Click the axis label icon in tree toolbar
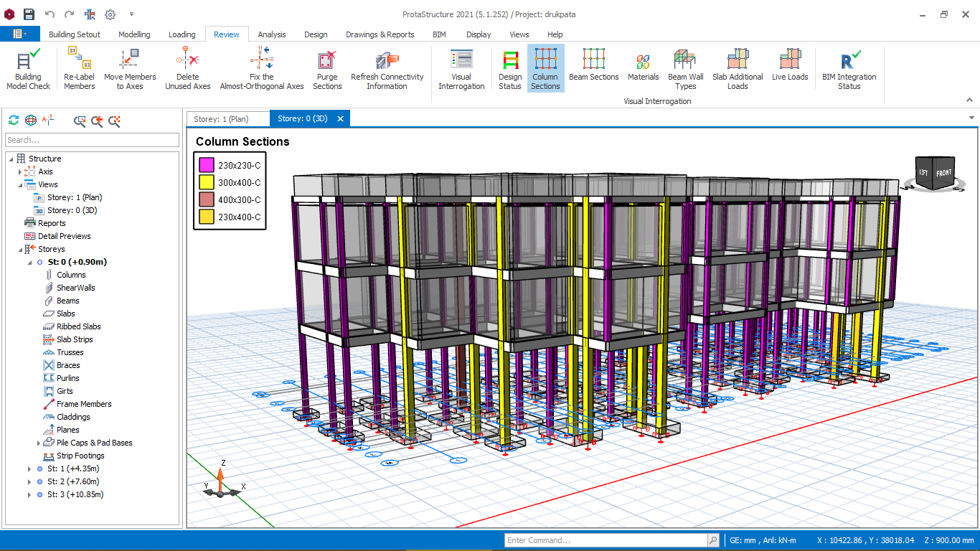 48,121
